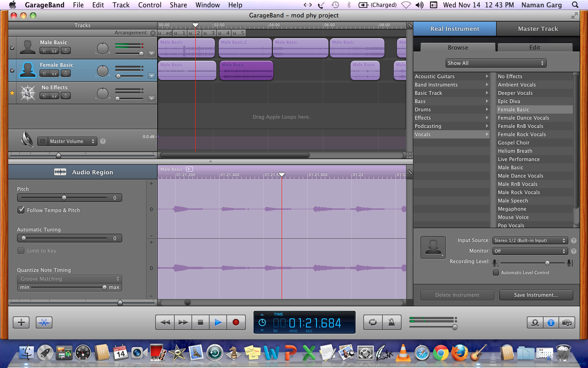Select Gospel Choir from vocals list
The image size is (588, 368).
[514, 143]
